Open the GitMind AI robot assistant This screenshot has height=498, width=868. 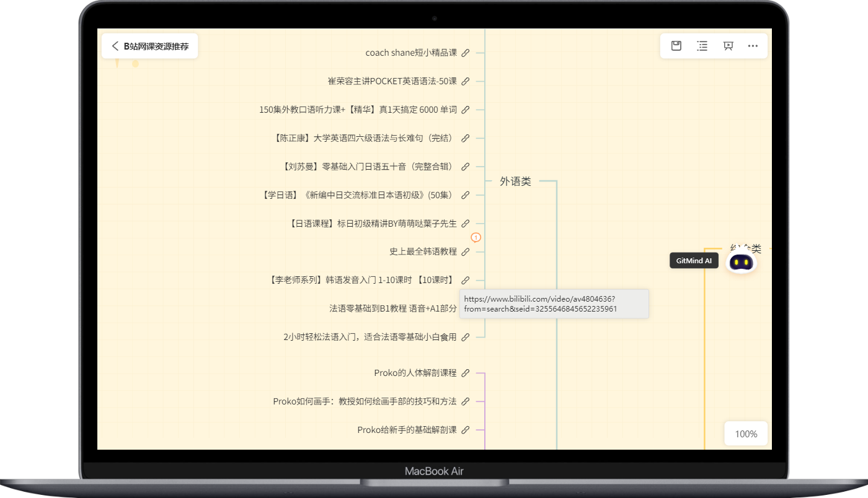point(741,263)
